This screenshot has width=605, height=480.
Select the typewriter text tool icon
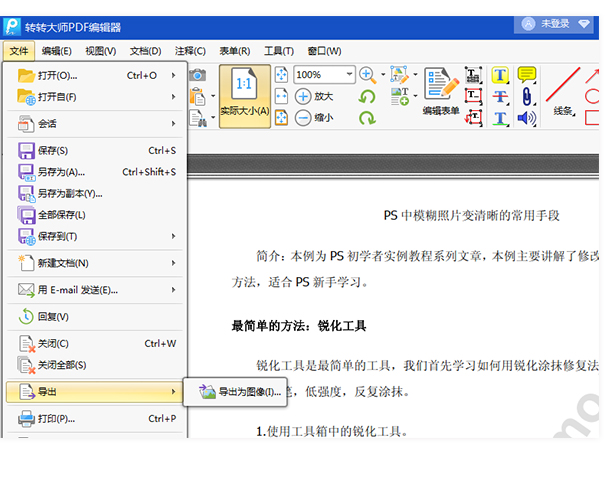point(473,75)
